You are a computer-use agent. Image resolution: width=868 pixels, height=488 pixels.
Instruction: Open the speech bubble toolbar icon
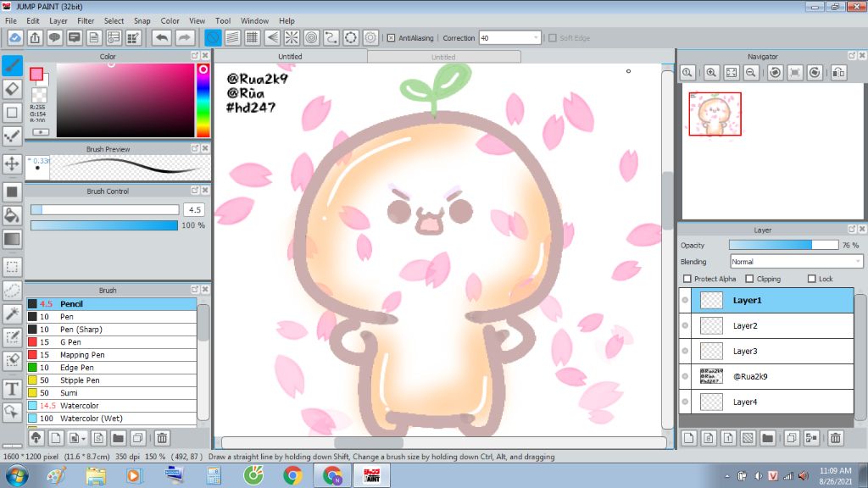tap(54, 37)
